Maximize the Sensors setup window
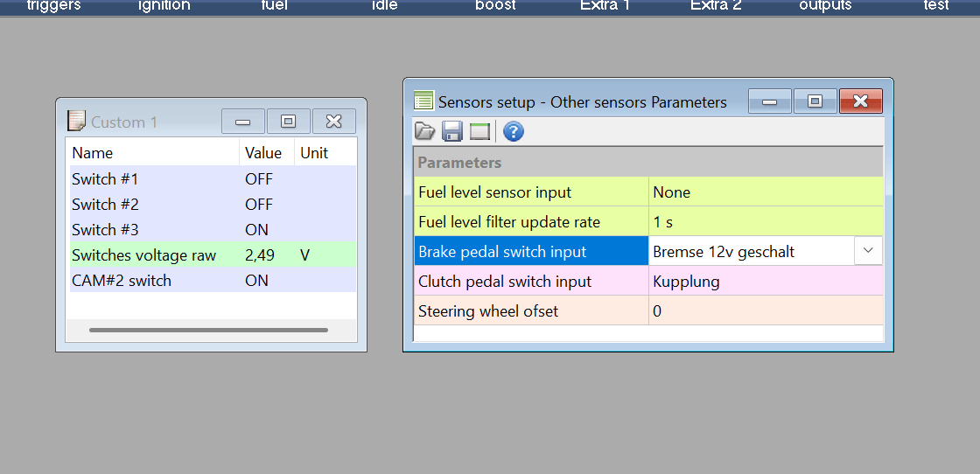 (815, 101)
